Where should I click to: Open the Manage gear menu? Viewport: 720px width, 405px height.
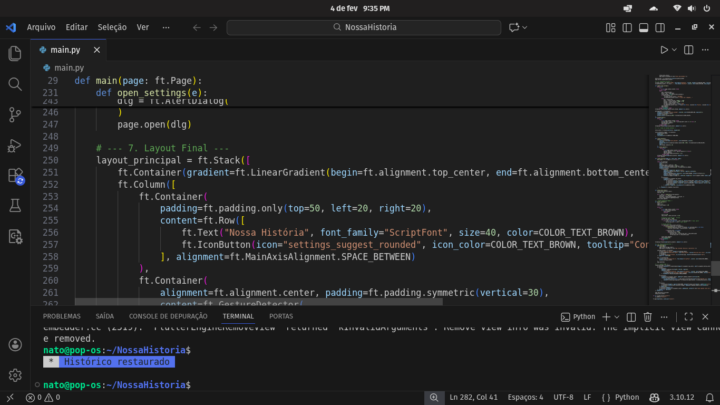point(15,375)
